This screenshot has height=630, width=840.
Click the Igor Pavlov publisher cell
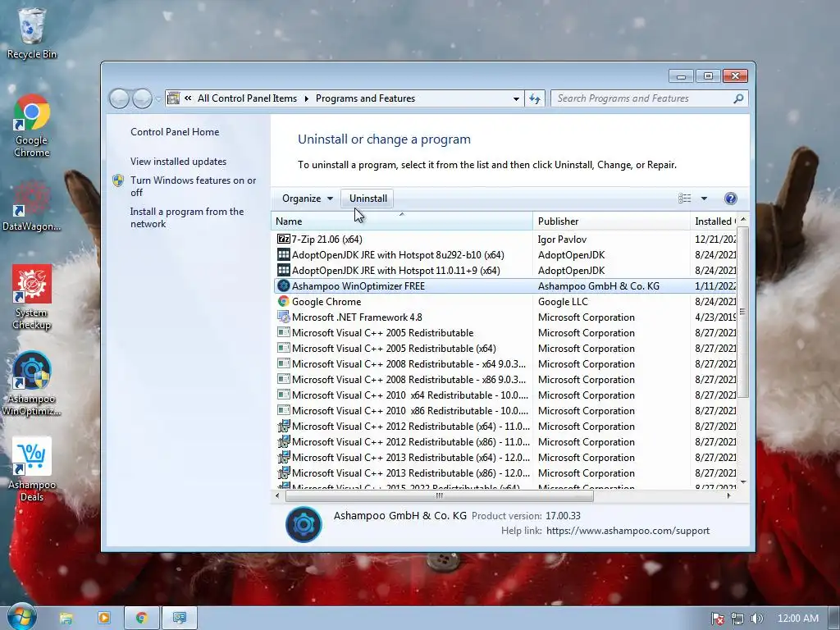tap(562, 240)
